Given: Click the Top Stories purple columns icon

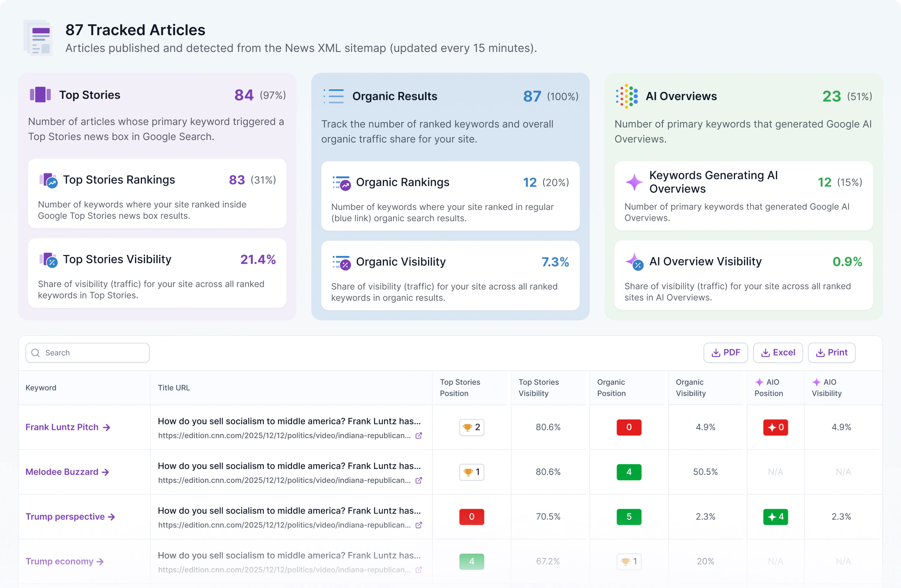Looking at the screenshot, I should coord(40,95).
